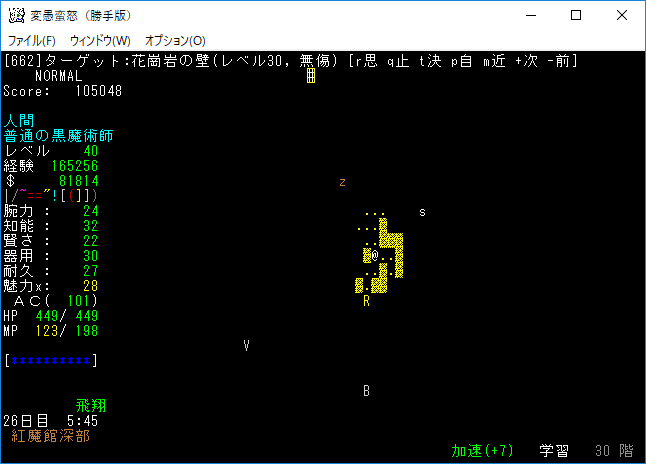Screen dimensions: 646x464
Task: Click the HP 449/449 readout
Action: click(x=50, y=316)
